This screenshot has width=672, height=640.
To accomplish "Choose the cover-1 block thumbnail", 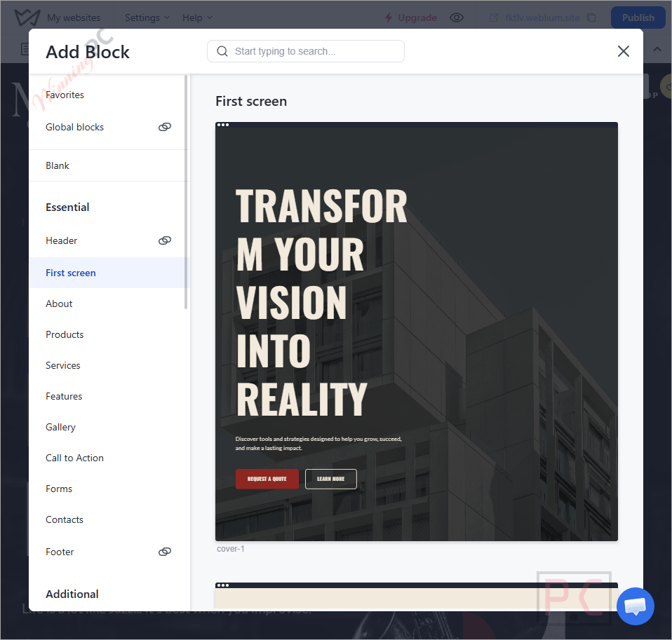I will [417, 332].
